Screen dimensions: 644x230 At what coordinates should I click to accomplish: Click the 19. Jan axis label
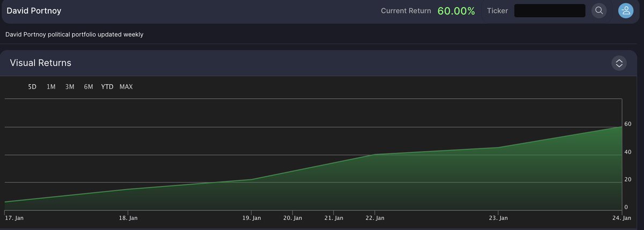tap(252, 218)
